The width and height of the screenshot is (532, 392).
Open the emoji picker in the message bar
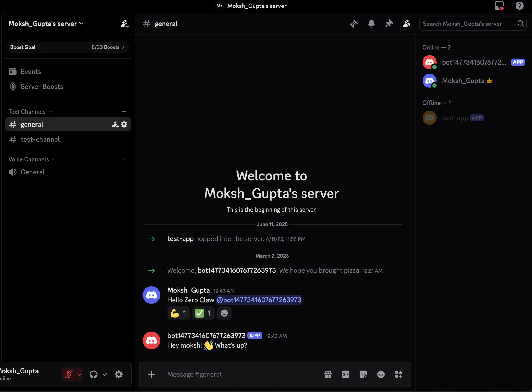pyautogui.click(x=381, y=374)
